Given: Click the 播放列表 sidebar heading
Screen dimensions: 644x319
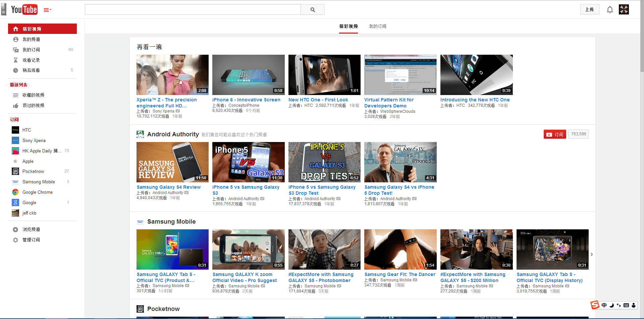Looking at the screenshot, I should click(x=19, y=85).
